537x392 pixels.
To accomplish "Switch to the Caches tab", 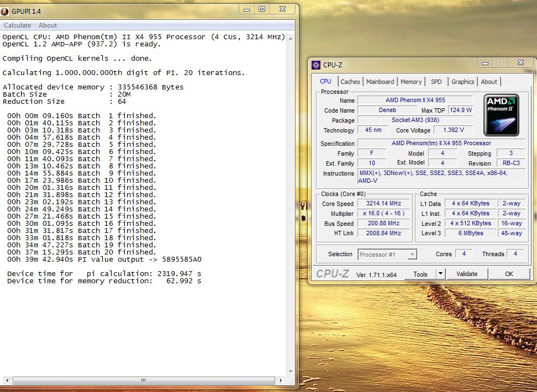I will 350,82.
